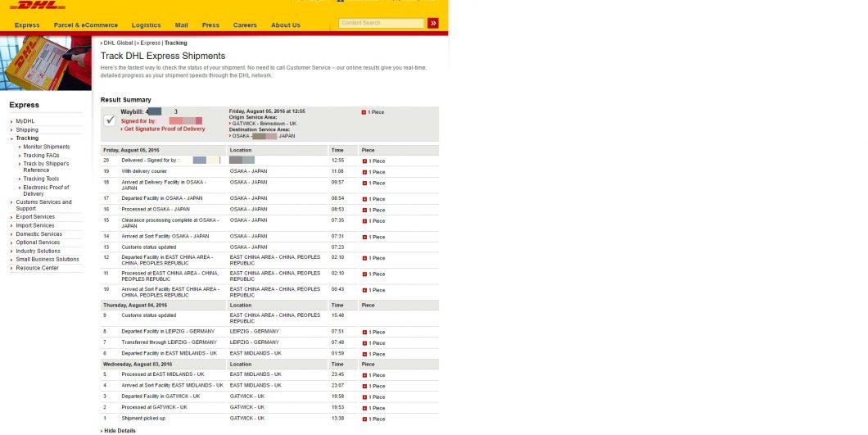Open Tracking Tools link
The image size is (868, 435).
click(x=41, y=179)
